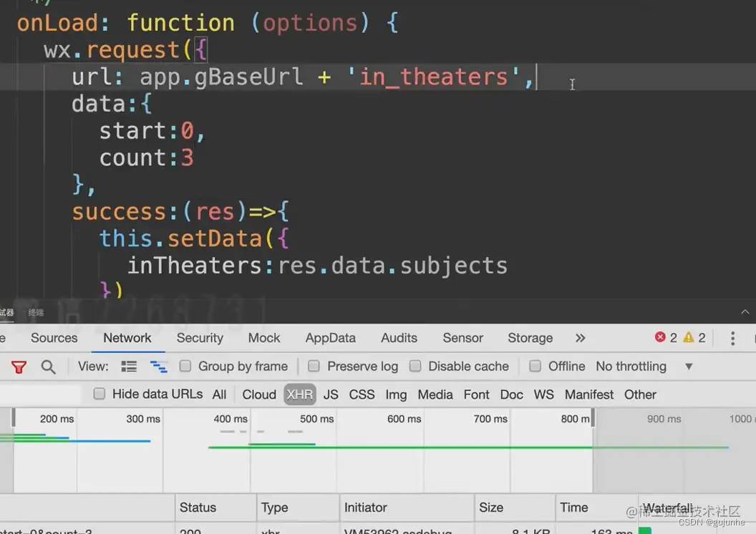Toggle the overview waterfall view icon

[x=158, y=366]
